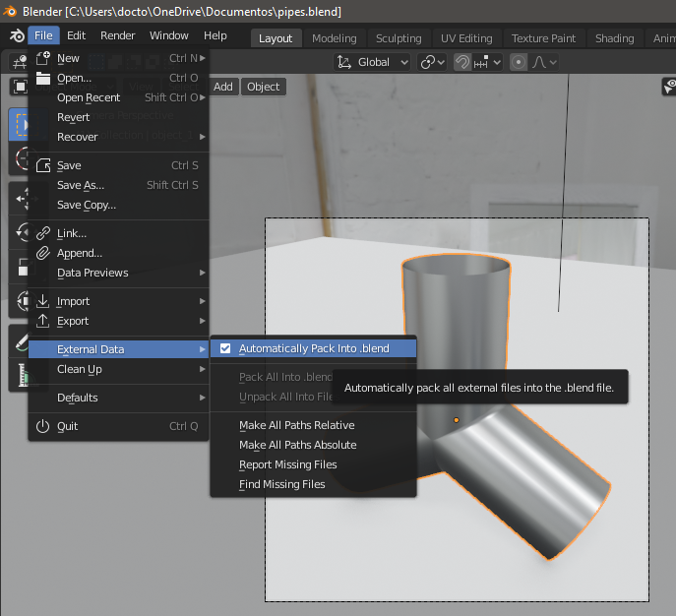The width and height of the screenshot is (676, 616).
Task: Click the pivot point link icon
Action: [x=428, y=62]
